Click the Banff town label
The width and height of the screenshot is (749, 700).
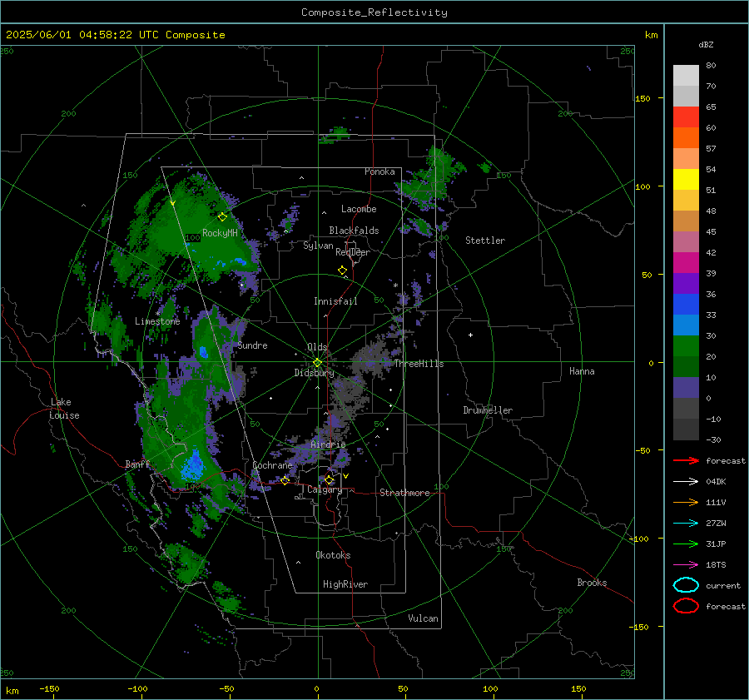pyautogui.click(x=137, y=464)
